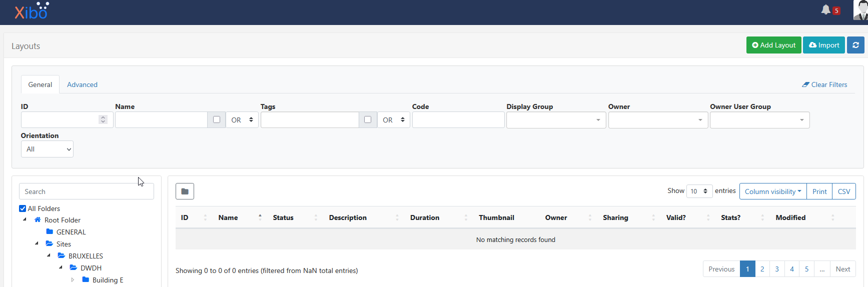The height and width of the screenshot is (287, 868).
Task: Select the General tab
Action: pyautogui.click(x=40, y=84)
